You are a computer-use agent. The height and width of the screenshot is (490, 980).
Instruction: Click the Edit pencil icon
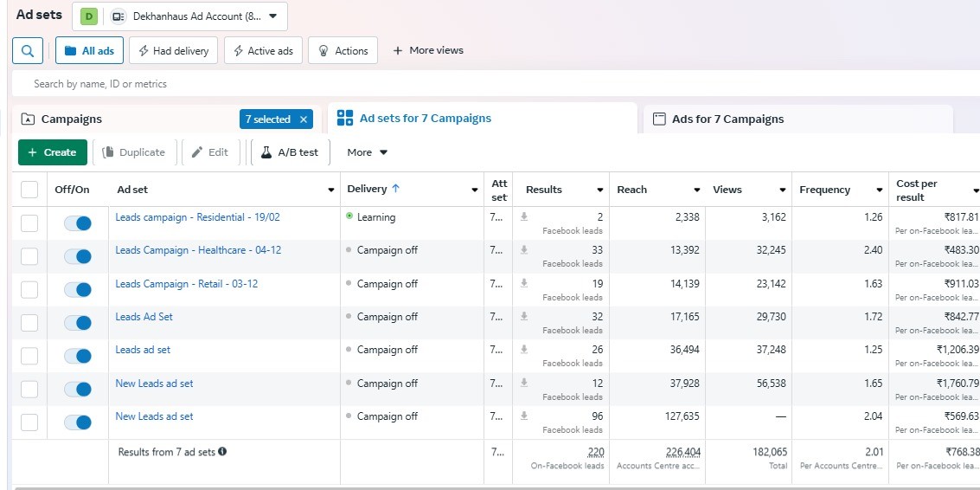(x=197, y=152)
